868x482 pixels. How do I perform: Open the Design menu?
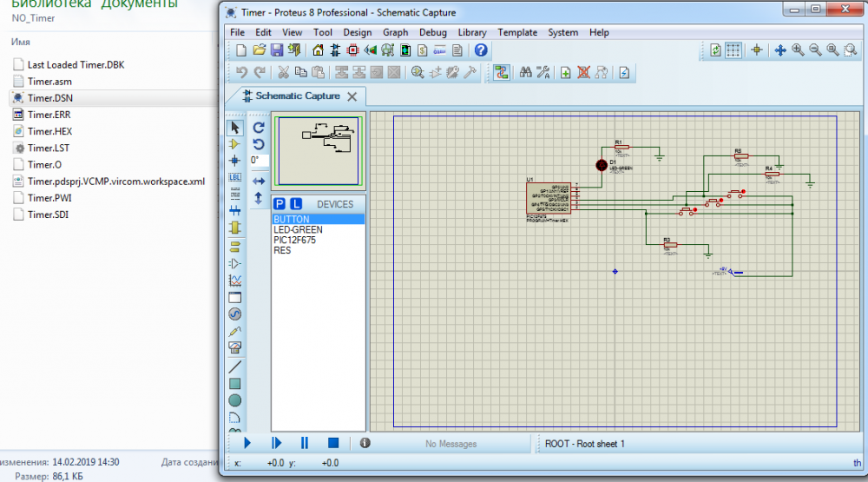point(358,33)
